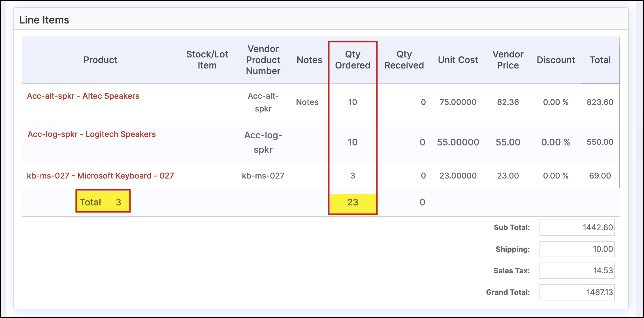Click qty received 0 in Microsoft Keyboard row
The width and height of the screenshot is (644, 318).
[423, 176]
